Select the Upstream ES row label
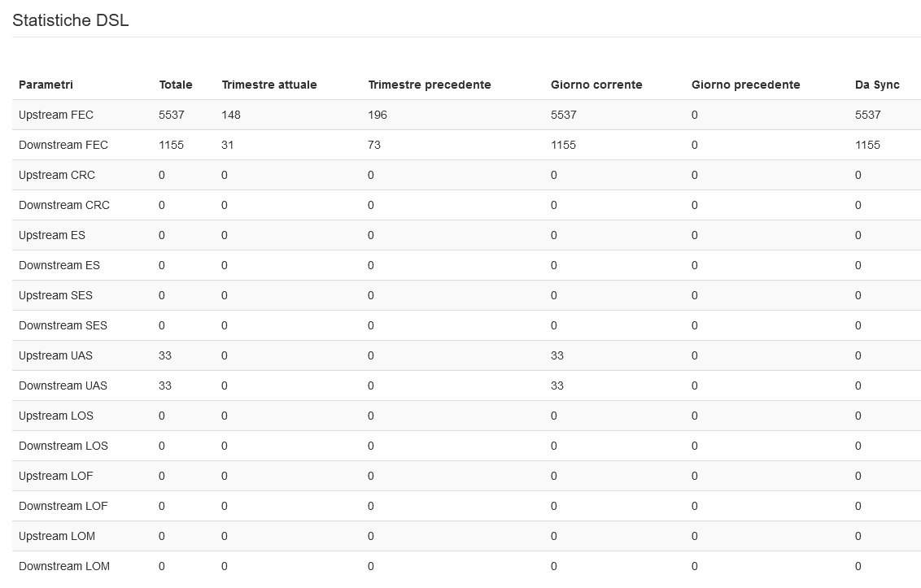Image resolution: width=921 pixels, height=588 pixels. (52, 235)
